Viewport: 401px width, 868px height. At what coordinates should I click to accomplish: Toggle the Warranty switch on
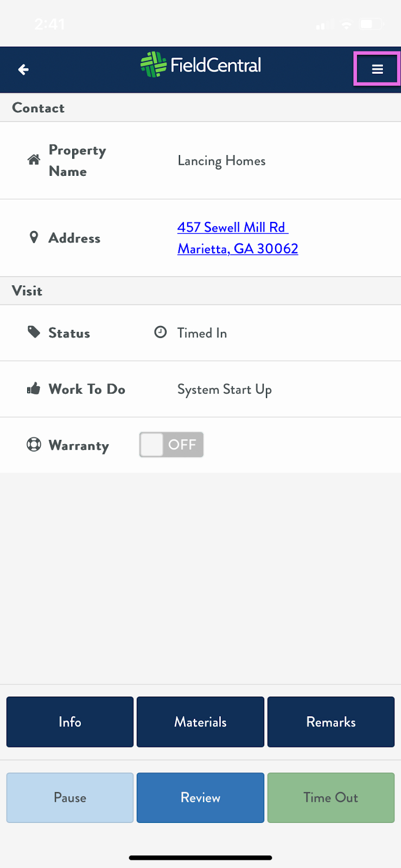pos(171,445)
